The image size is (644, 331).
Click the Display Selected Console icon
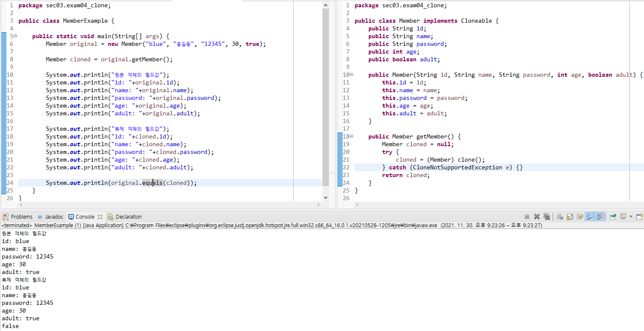click(x=623, y=217)
